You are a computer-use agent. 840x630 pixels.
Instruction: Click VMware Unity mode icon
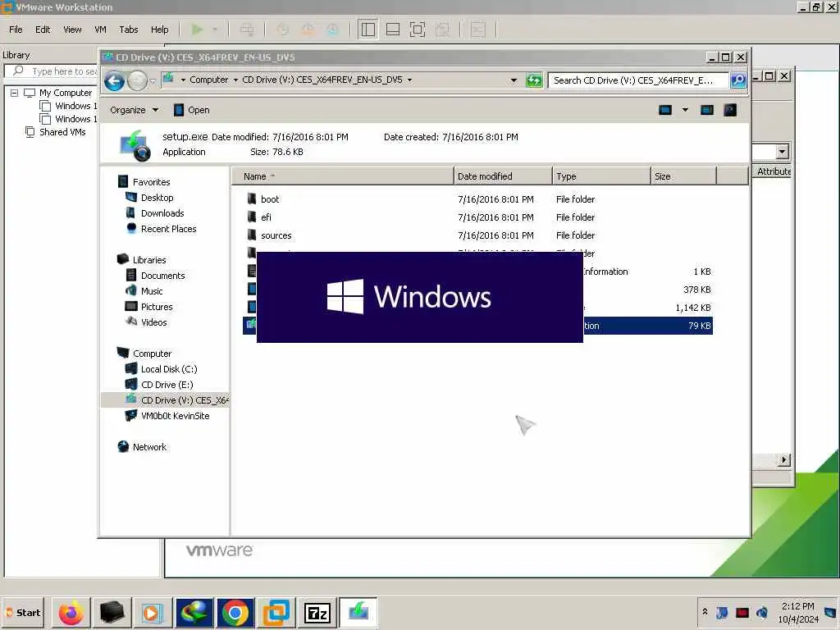tap(442, 30)
